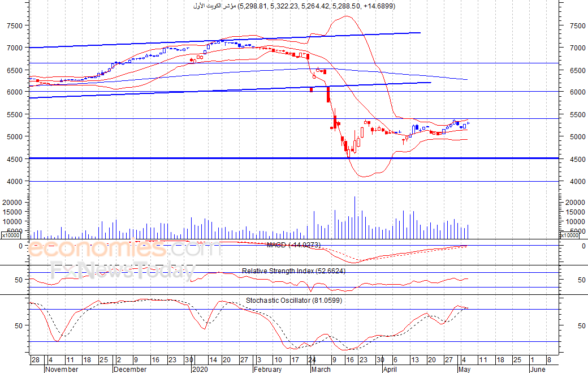Viewport: 588px width, 373px height.
Task: Click the February month label
Action: (x=268, y=369)
